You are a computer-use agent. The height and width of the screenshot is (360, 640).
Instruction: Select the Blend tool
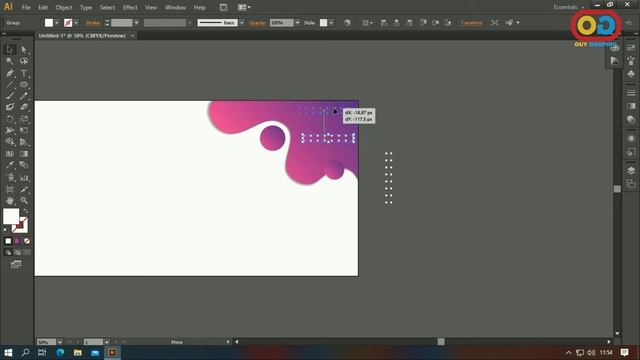click(x=24, y=165)
